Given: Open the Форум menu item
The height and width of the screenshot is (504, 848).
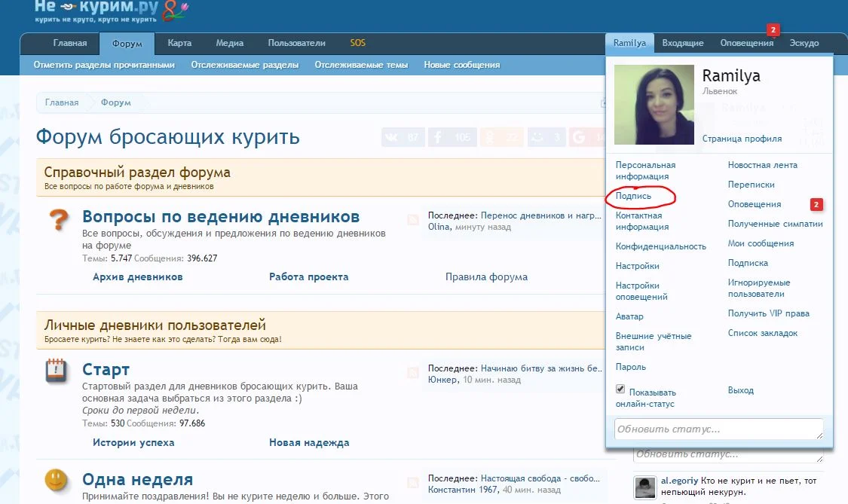Looking at the screenshot, I should [127, 43].
